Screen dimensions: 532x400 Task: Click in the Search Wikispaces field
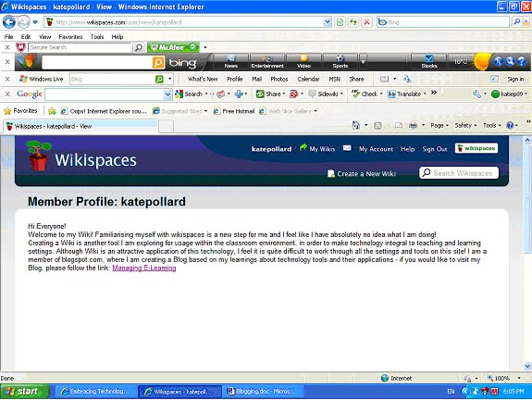point(459,173)
